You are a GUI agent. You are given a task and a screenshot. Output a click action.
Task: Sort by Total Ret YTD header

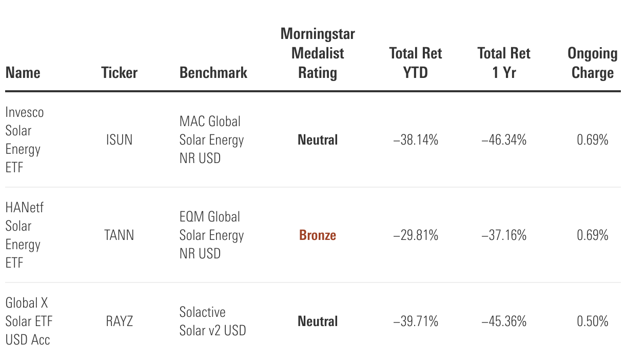coord(416,63)
